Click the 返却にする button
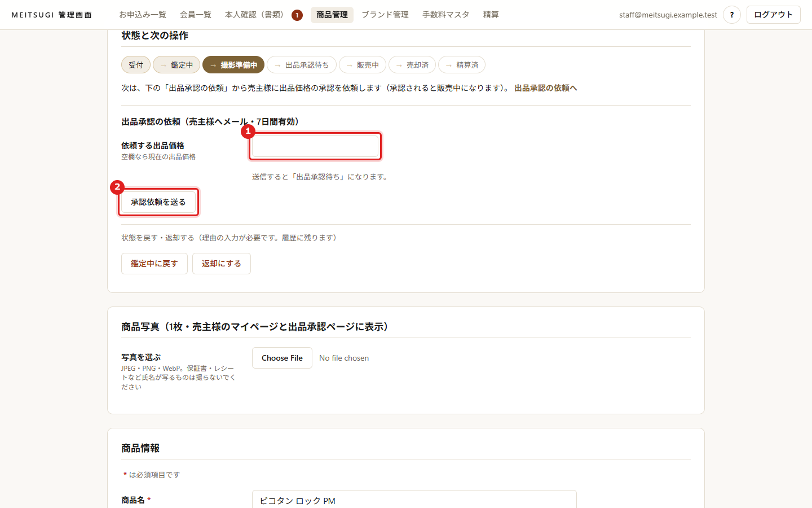Screen dimensions: 812x508 (222, 264)
